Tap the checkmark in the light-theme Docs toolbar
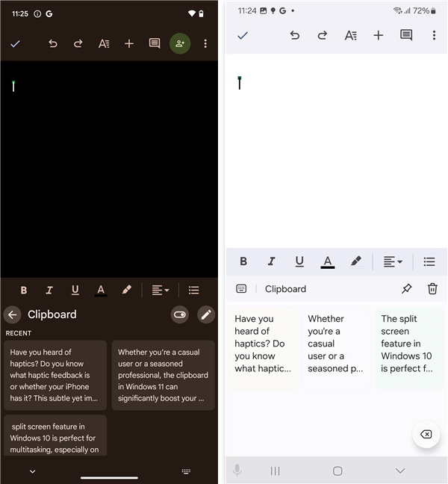This screenshot has width=448, height=484. click(243, 36)
